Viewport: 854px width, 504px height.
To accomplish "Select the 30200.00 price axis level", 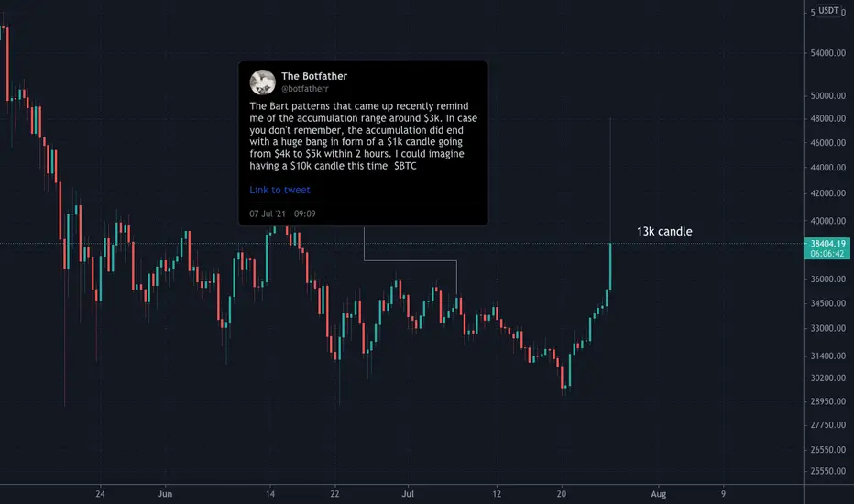I will click(x=827, y=378).
